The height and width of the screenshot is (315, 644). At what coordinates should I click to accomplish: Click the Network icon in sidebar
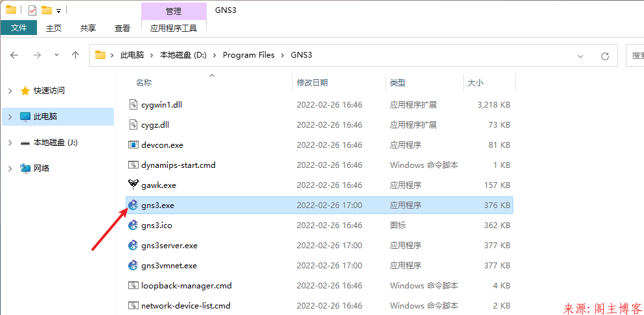click(x=25, y=168)
